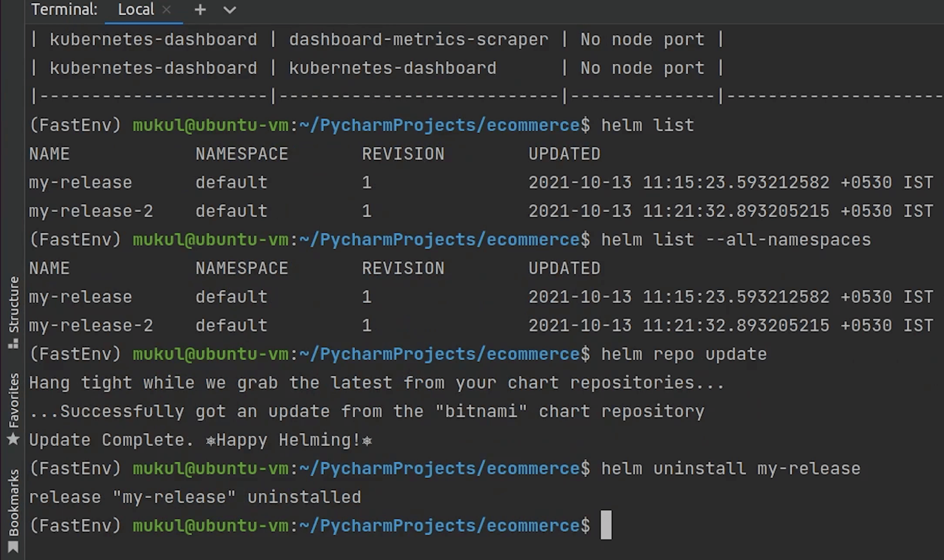The image size is (944, 560).
Task: Click the 'helm list --all-namespaces' command text
Action: tap(735, 240)
